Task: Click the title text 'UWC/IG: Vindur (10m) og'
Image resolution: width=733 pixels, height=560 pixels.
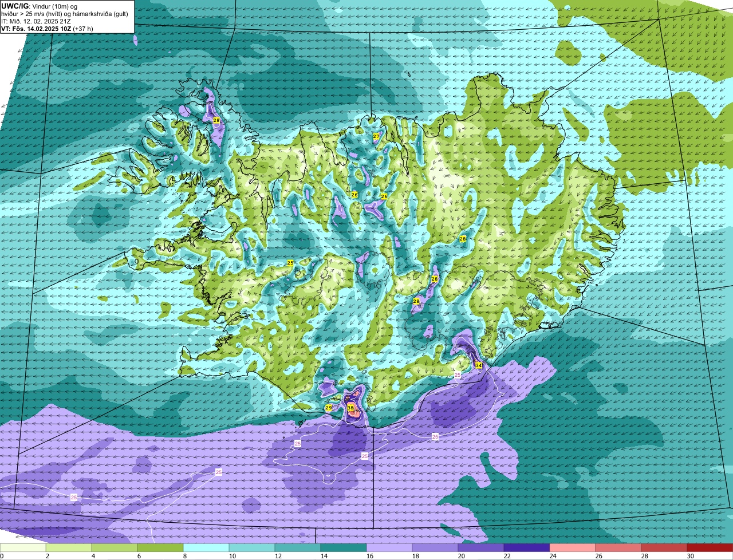Action: pos(40,6)
